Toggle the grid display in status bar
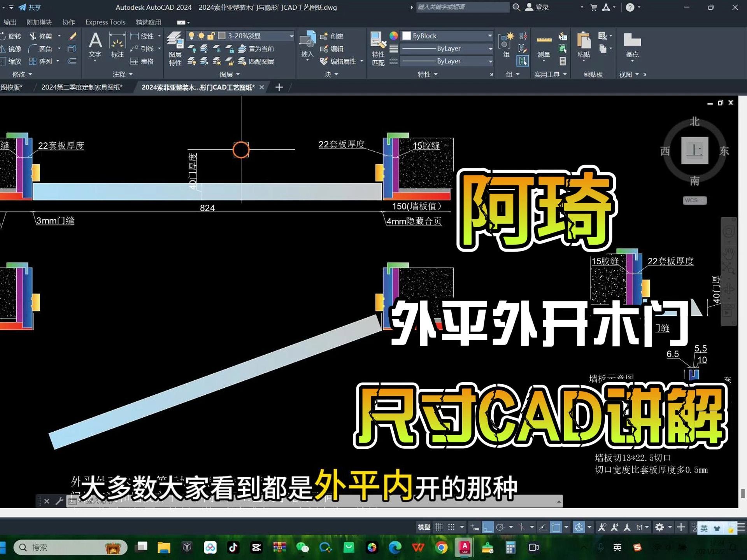Screen dimensions: 747x560 click(439, 527)
